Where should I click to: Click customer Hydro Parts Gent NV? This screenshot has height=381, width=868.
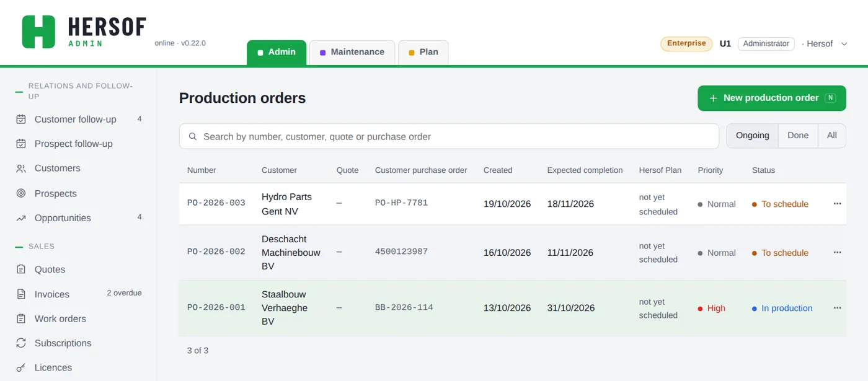(286, 204)
